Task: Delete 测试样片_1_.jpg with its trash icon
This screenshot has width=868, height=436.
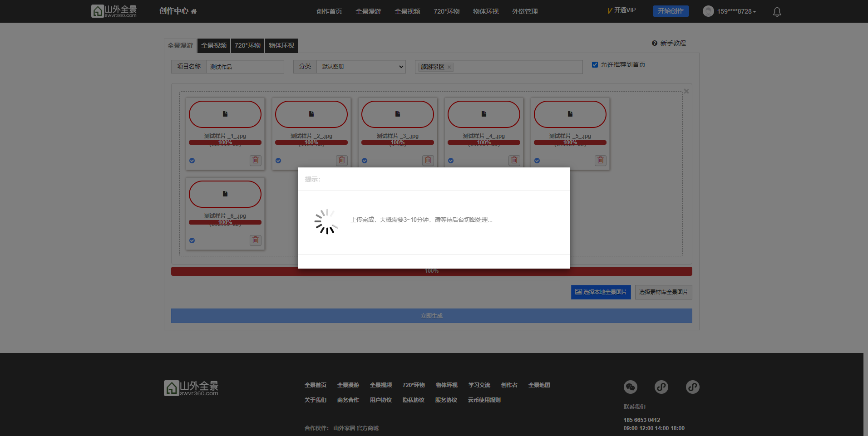Action: pos(256,160)
